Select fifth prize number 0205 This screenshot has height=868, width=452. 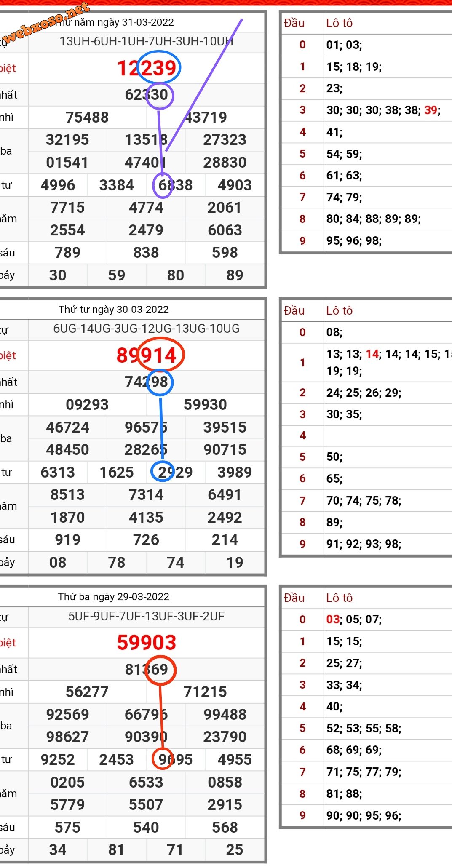(x=67, y=782)
